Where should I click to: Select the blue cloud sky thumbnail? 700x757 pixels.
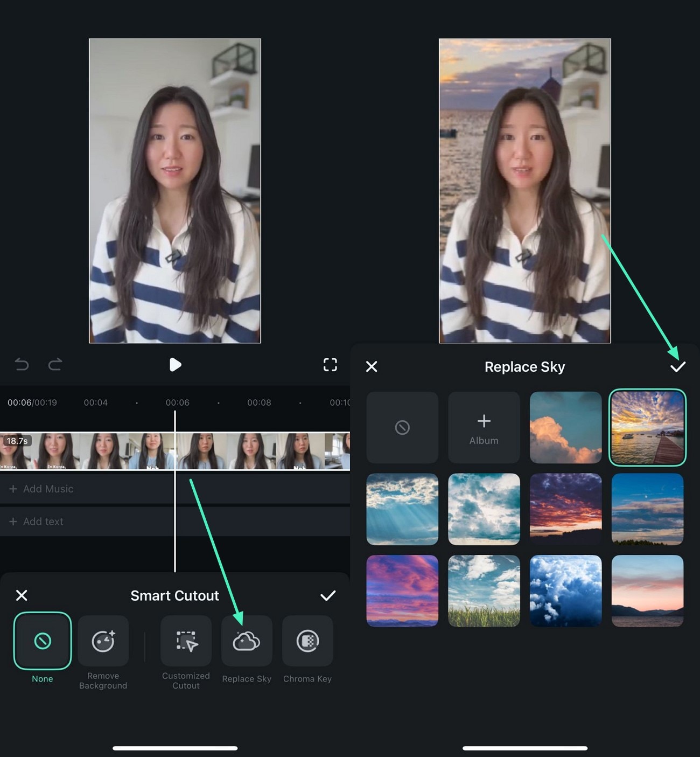tap(566, 591)
